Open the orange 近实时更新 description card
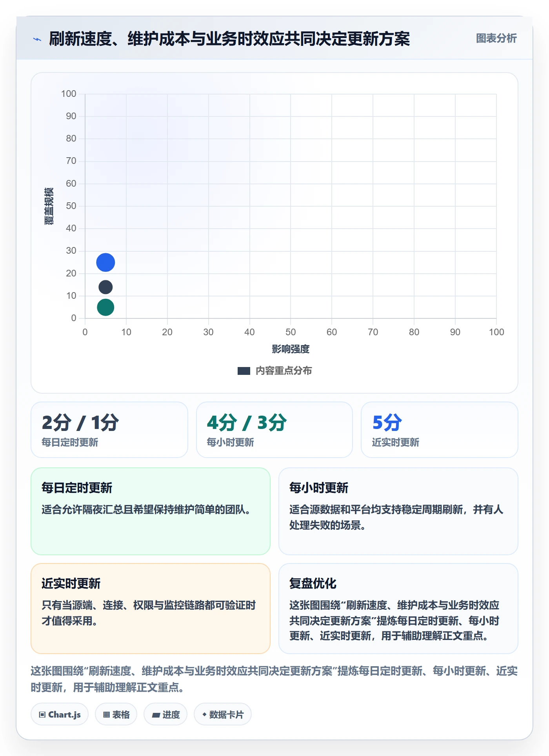The image size is (549, 756). [151, 608]
